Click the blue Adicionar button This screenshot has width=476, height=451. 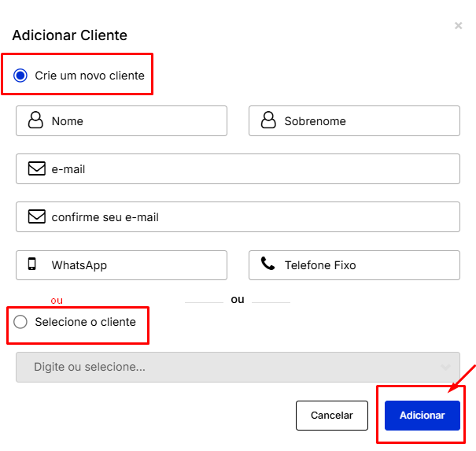click(x=422, y=415)
